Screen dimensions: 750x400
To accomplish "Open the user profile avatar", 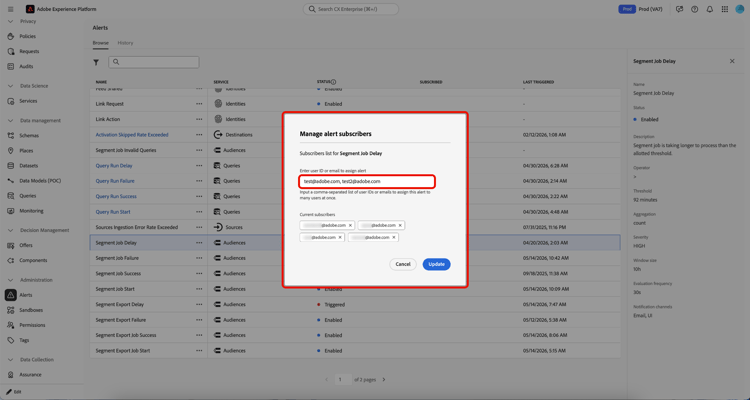I will tap(739, 9).
